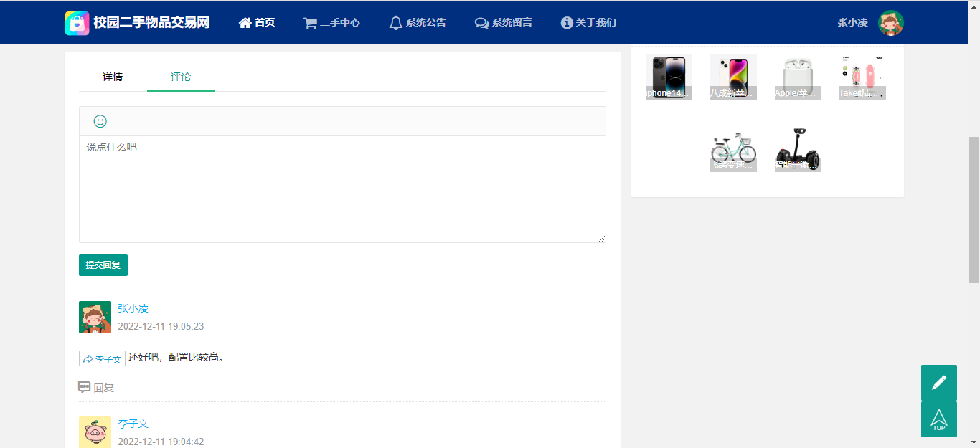Click 张小凌 avatar in the top navigation bar
Screen dimensions: 980x448
pyautogui.click(x=891, y=23)
